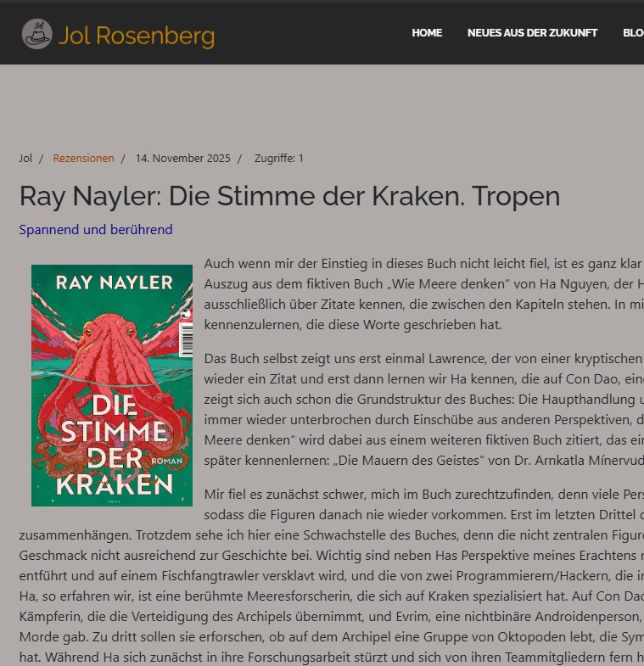Image resolution: width=644 pixels, height=666 pixels.
Task: Click the small publisher logo above the barcode
Action: [186, 314]
